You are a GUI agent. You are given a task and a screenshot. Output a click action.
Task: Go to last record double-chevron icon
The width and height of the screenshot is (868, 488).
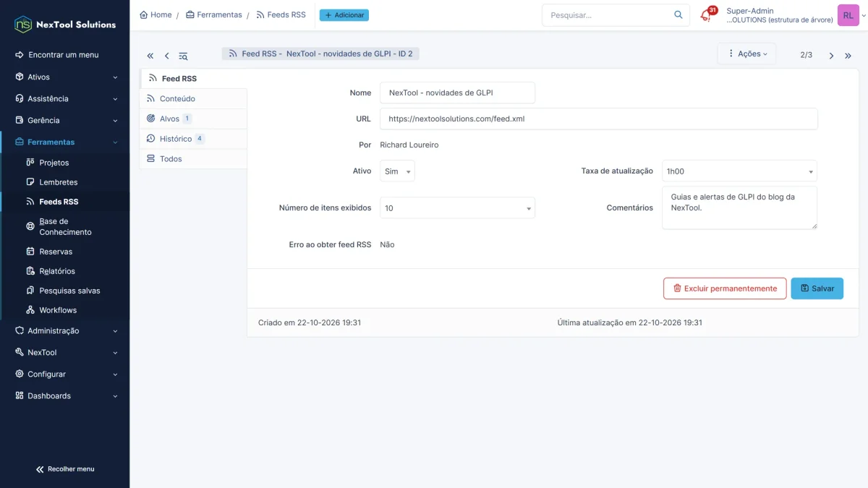(x=848, y=56)
